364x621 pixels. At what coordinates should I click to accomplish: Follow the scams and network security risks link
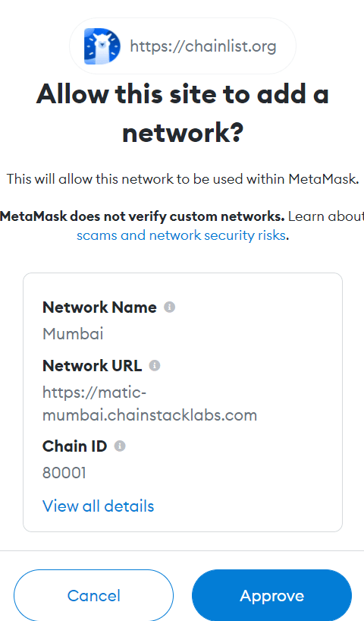(181, 235)
